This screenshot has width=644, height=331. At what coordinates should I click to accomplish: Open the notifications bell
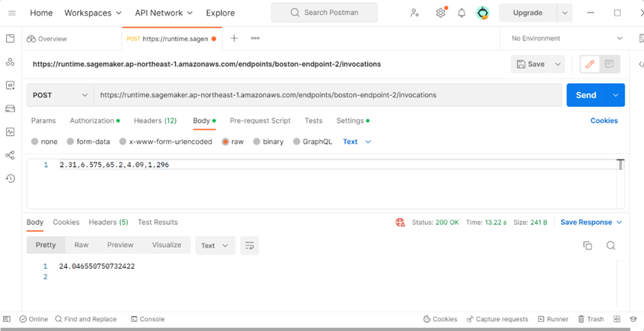pyautogui.click(x=461, y=13)
